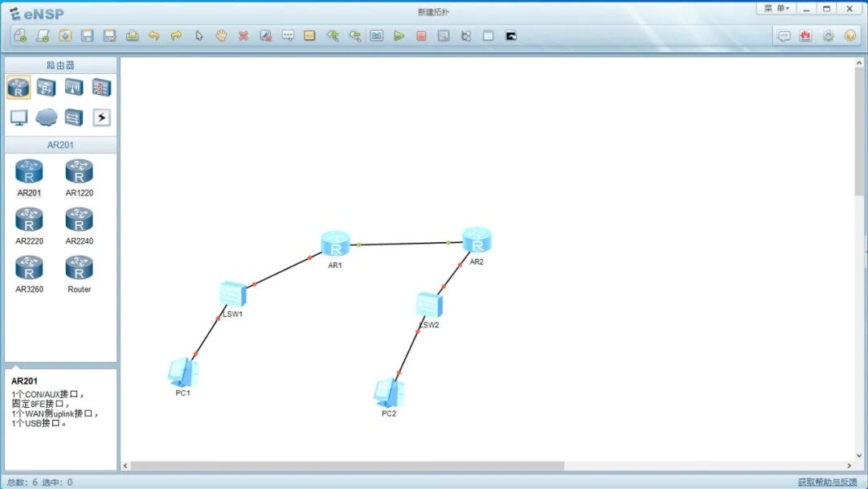The image size is (868, 489).
Task: Click the Save As toolbar icon
Action: point(109,36)
